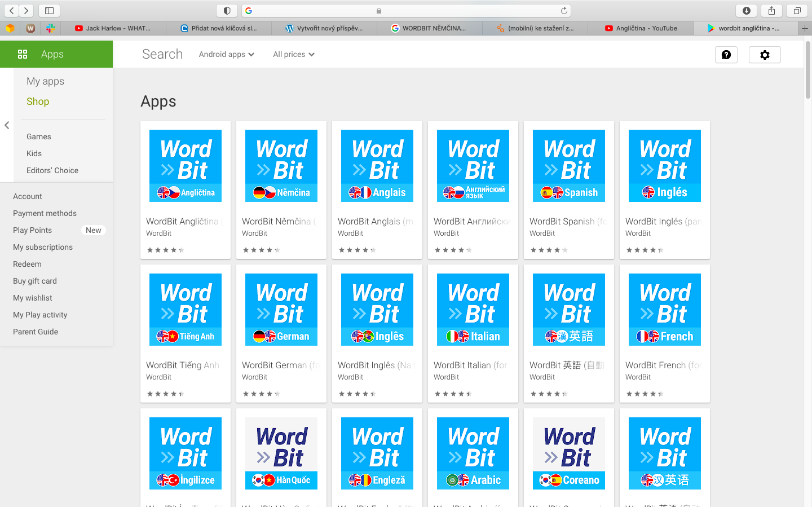Screen dimensions: 812x507
Task: Open My Play activity link
Action: [40, 315]
